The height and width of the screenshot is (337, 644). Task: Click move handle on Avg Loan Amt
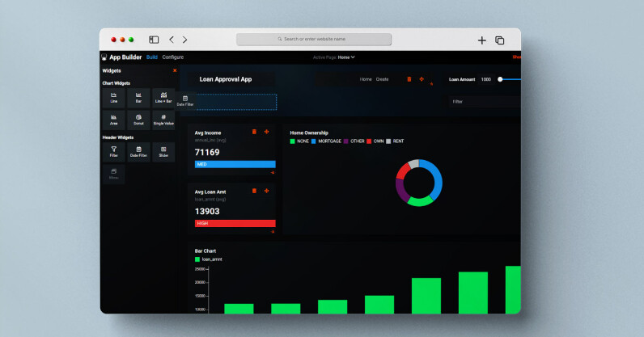266,191
